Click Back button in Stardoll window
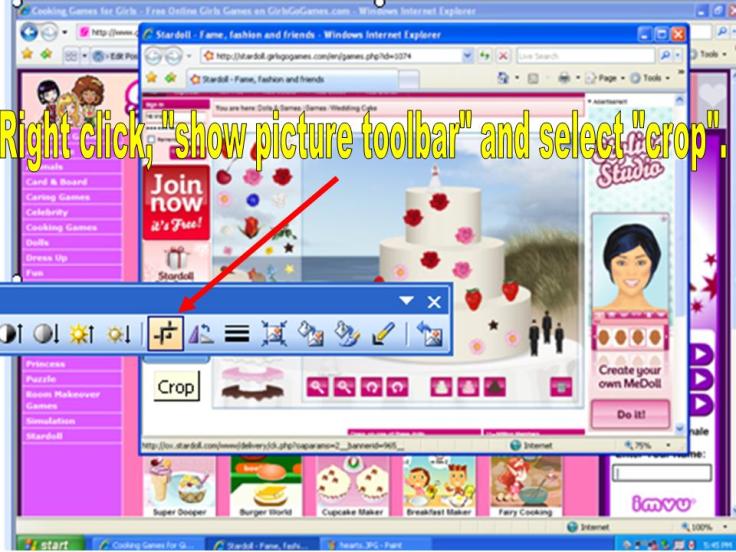Image resolution: width=736 pixels, height=552 pixels. click(x=154, y=56)
